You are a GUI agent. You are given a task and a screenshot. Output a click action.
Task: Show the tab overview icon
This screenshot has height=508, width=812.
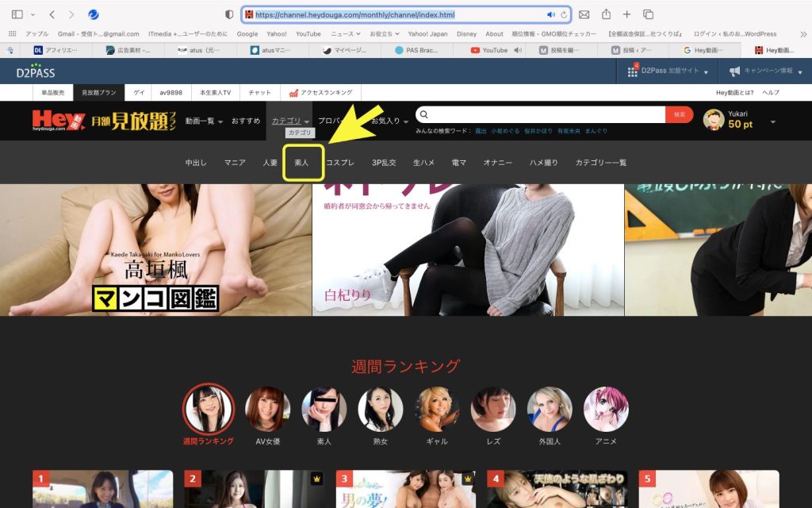tap(648, 14)
